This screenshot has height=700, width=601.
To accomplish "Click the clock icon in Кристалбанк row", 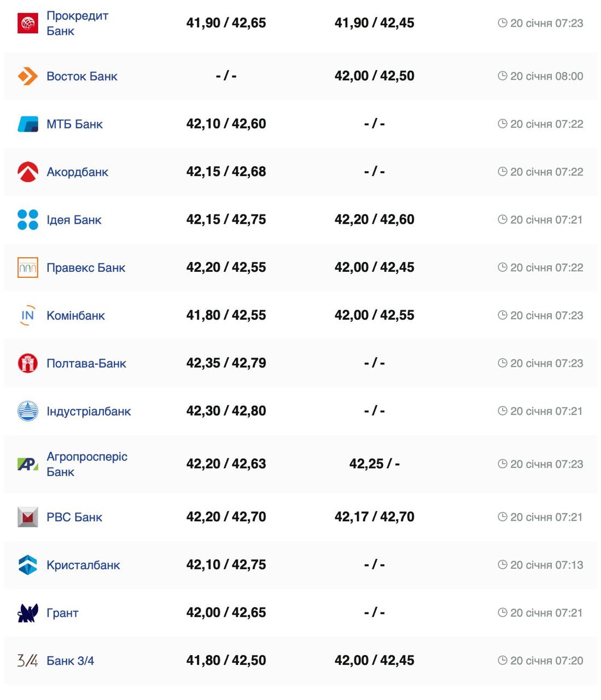I will (x=502, y=565).
